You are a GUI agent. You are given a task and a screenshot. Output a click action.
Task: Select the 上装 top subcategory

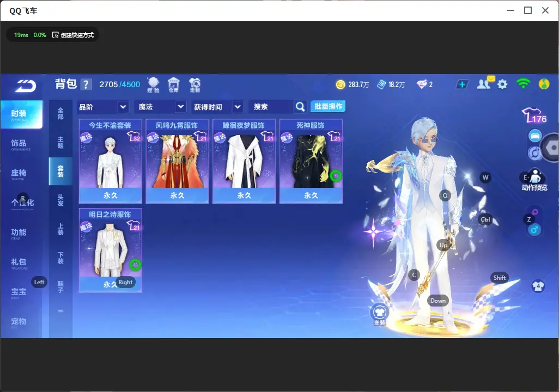[x=60, y=229]
